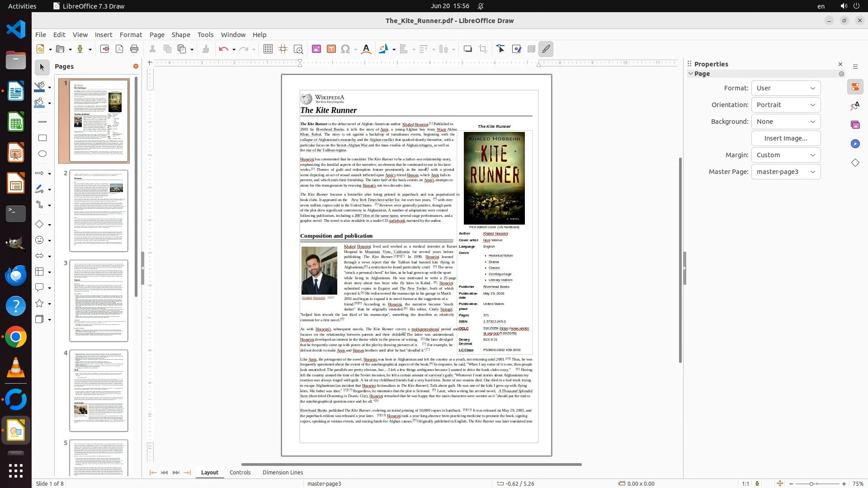
Task: Open the sidebar Navigator icon
Action: coord(855,144)
